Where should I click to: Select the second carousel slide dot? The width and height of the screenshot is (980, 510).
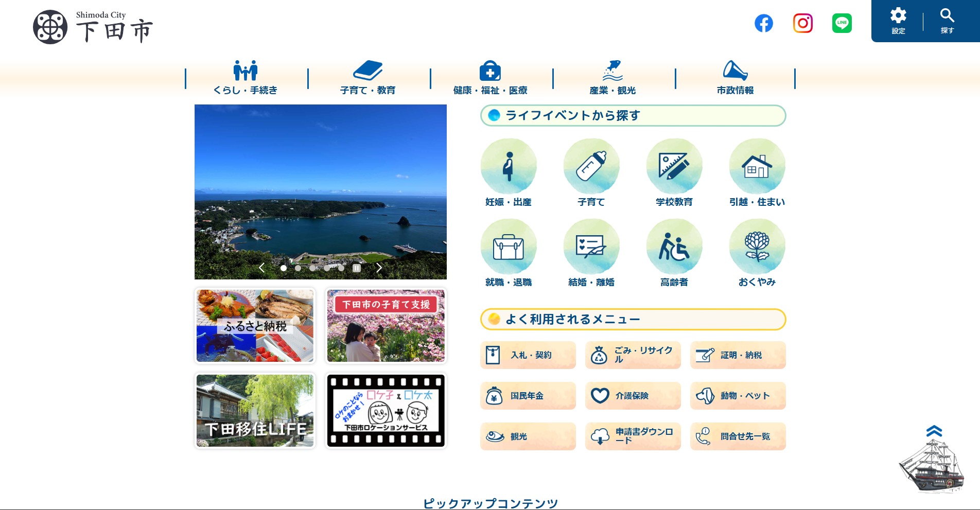pyautogui.click(x=298, y=268)
